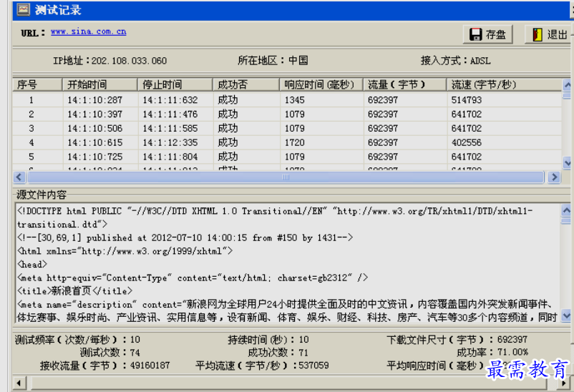Click the 所在地区:中国 text

[273, 60]
